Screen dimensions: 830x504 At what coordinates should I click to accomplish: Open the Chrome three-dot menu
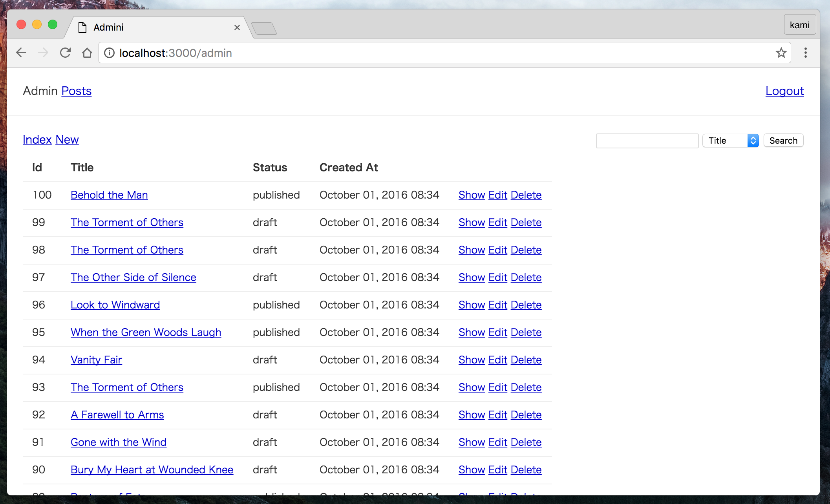pos(805,53)
